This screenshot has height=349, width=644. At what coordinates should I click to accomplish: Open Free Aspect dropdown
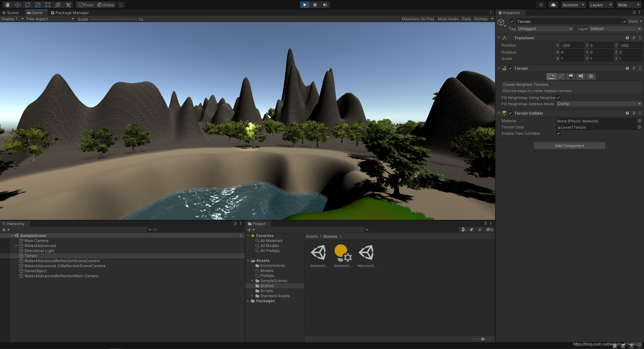50,19
